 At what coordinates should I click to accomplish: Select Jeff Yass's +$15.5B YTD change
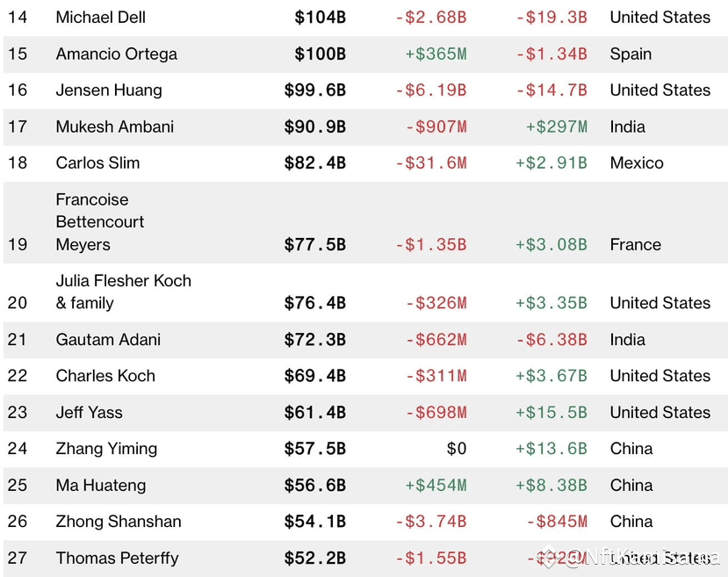point(551,413)
